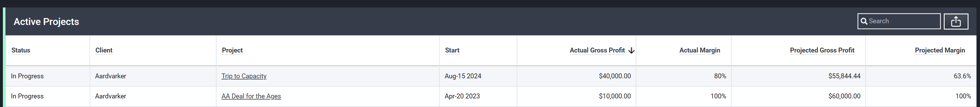The width and height of the screenshot is (980, 107).
Task: Sort by Projected Margin column header
Action: [940, 50]
